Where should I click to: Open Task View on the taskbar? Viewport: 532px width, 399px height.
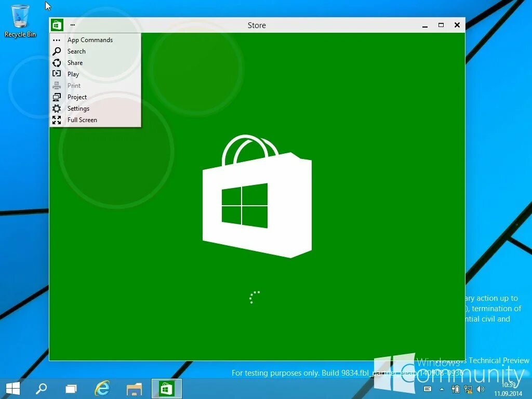[x=71, y=389]
